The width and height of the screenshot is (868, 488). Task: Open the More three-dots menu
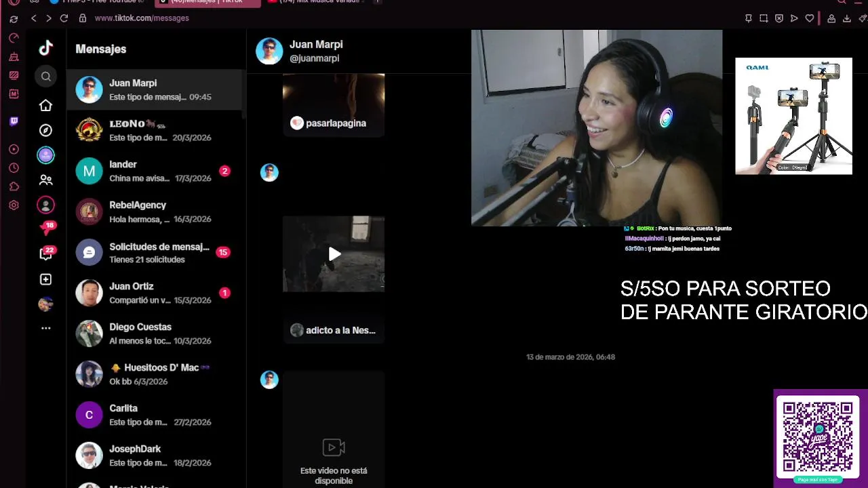click(45, 328)
